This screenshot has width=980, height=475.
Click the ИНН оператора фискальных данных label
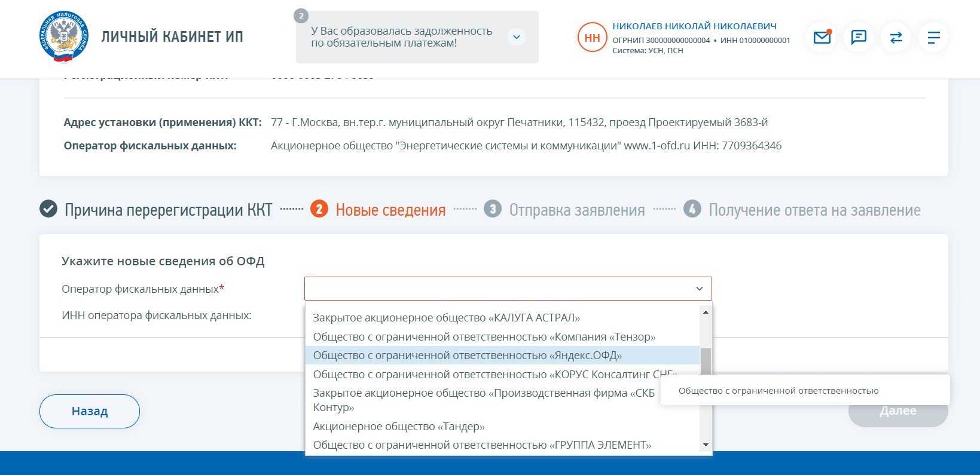tap(157, 315)
